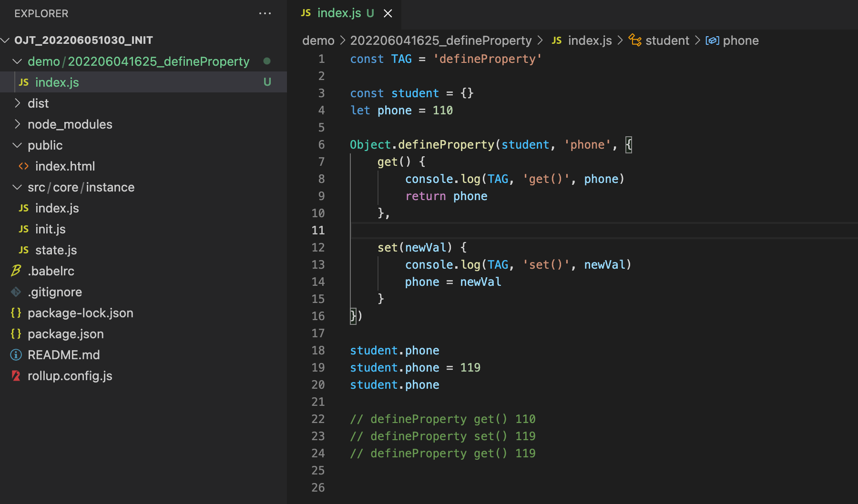This screenshot has height=504, width=858.
Task: Click the JS icon on the editor tab
Action: pos(306,13)
